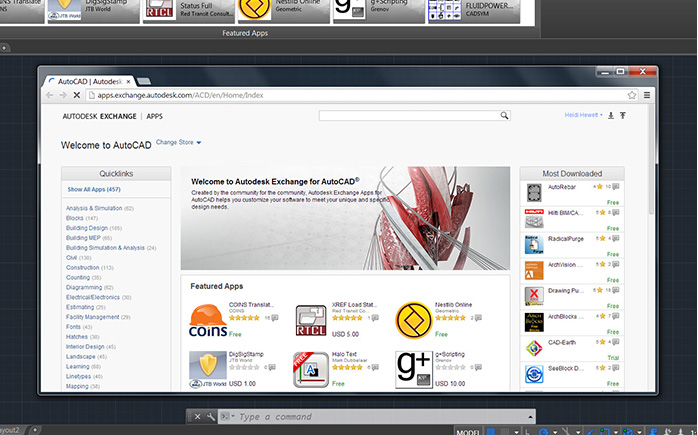The image size is (698, 435).
Task: Open Show All Apps (457) link
Action: pos(94,189)
